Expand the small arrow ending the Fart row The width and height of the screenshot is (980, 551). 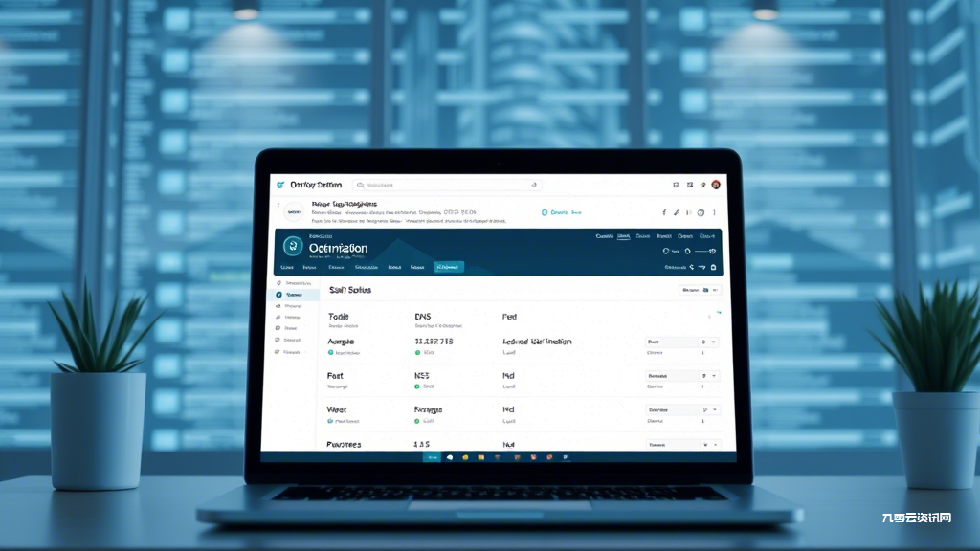(714, 375)
